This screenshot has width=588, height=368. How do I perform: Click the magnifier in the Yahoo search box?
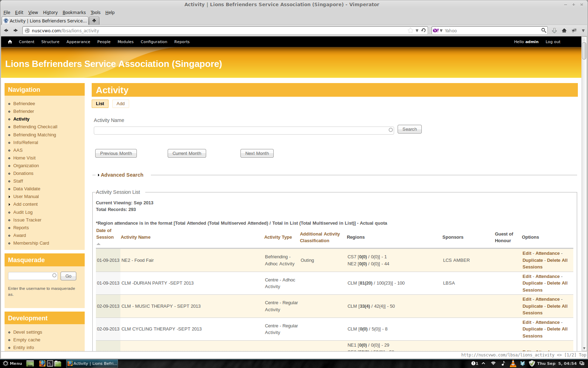click(x=544, y=30)
